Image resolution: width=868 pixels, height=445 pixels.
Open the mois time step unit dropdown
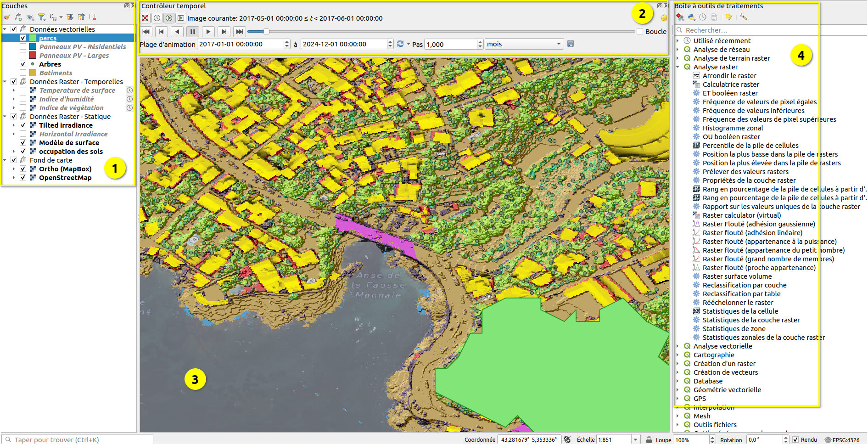point(524,44)
